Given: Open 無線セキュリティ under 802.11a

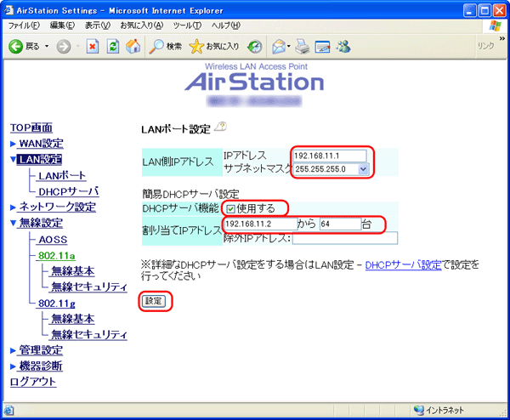Looking at the screenshot, I should click(x=89, y=287).
